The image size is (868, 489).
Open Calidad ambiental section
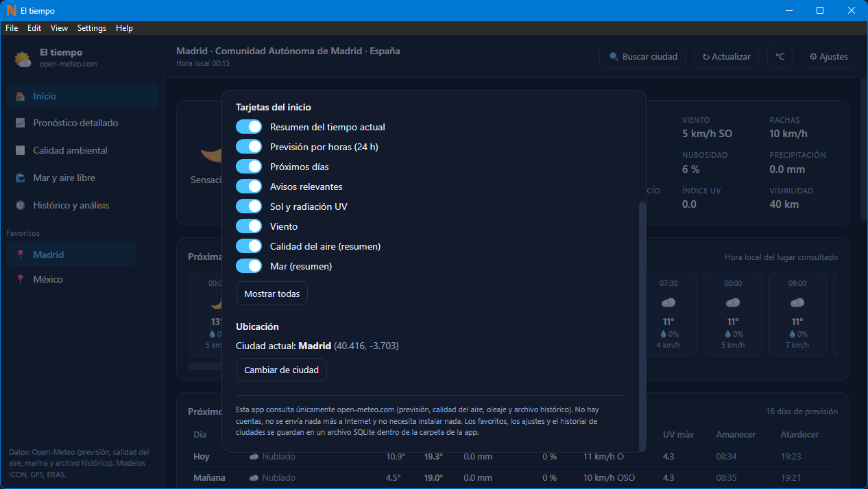[83, 150]
